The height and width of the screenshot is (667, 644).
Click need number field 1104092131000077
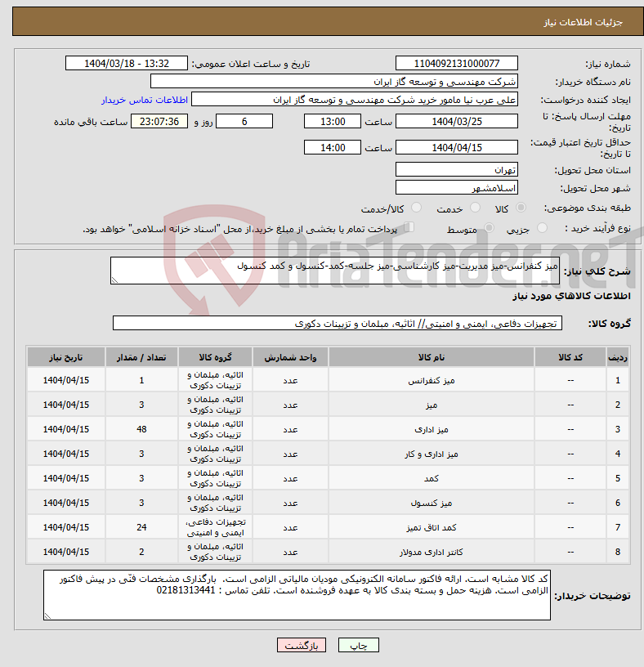(456, 64)
